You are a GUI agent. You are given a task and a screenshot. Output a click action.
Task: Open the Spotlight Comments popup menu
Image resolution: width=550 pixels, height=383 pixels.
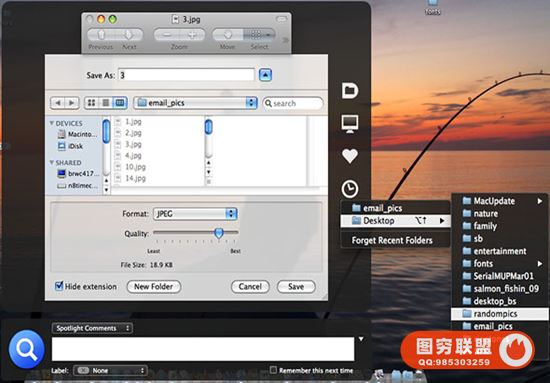click(92, 328)
